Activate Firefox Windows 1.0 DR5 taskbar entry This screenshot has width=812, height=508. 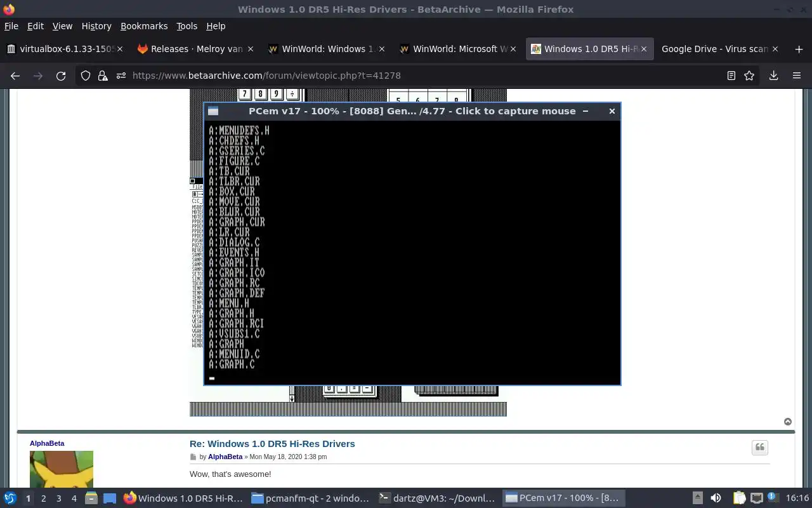click(x=183, y=498)
